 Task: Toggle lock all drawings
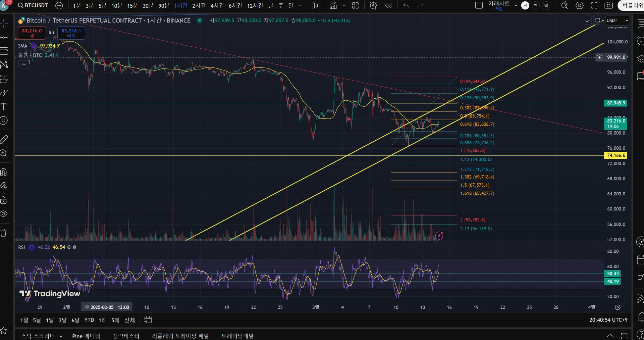(4, 200)
